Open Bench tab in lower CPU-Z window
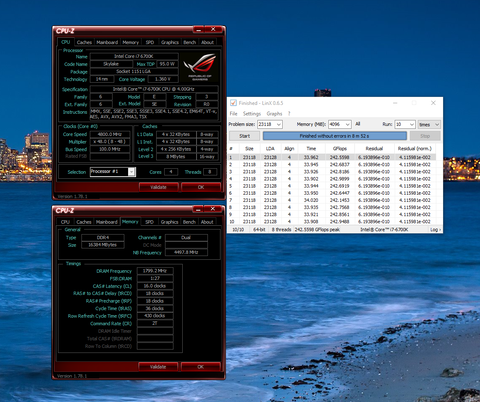Viewport: 480px width, 402px height. (189, 222)
